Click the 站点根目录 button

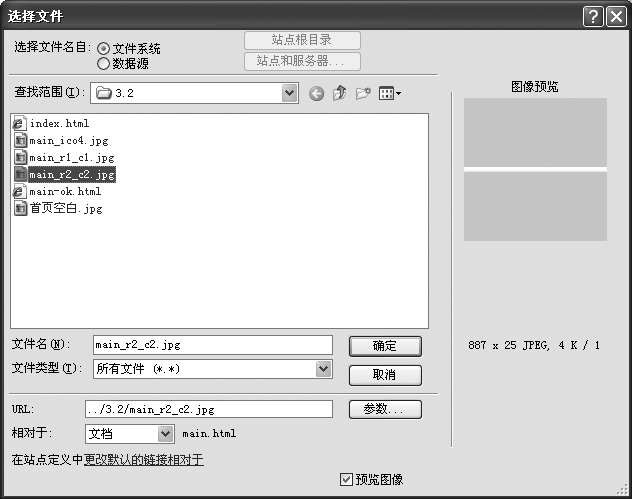point(302,40)
